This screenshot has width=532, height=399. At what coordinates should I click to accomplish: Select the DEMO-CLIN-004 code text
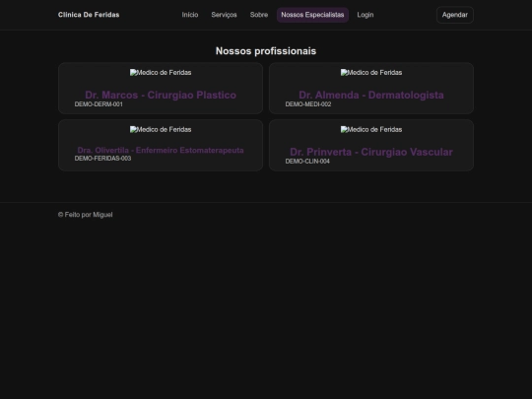[x=307, y=162]
